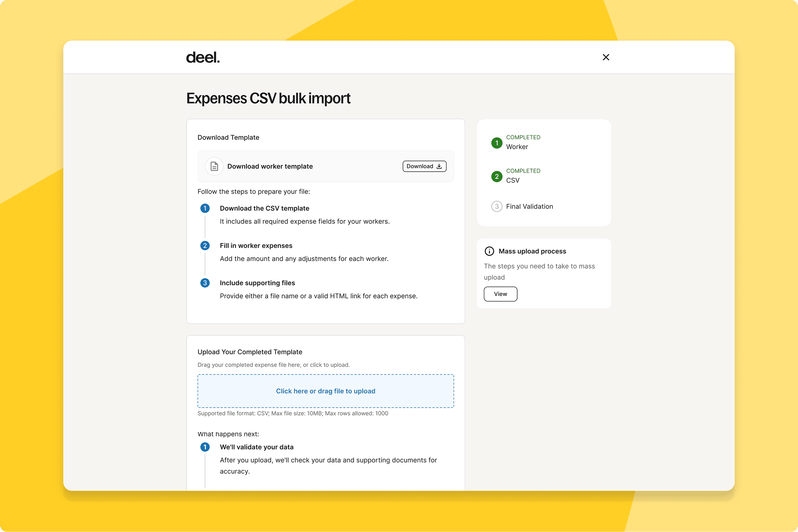Click step 1 badge for CSV template

205,208
